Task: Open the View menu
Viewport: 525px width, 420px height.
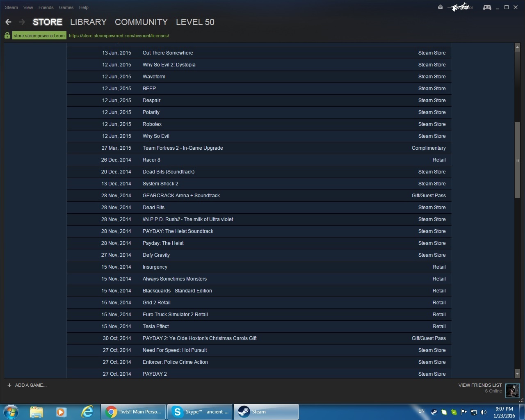Action: click(28, 7)
